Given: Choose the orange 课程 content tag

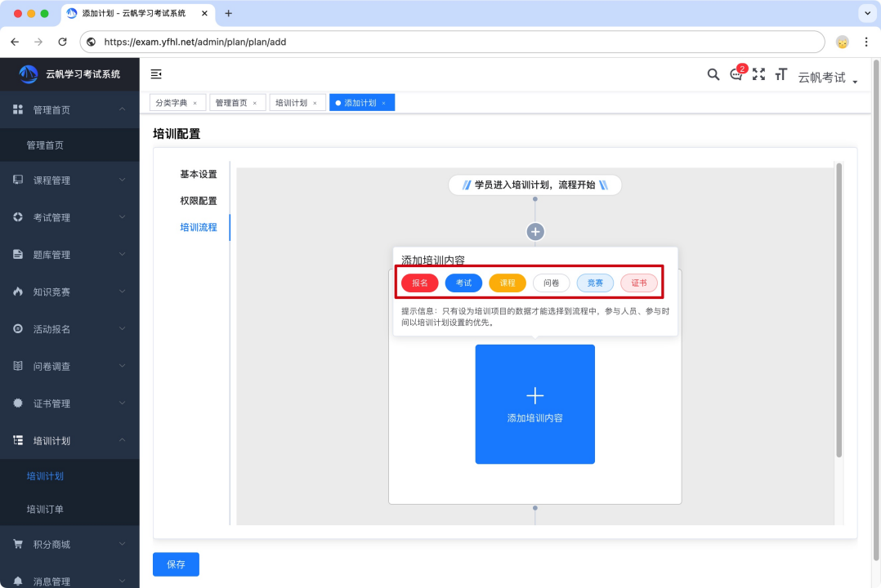Looking at the screenshot, I should (508, 283).
